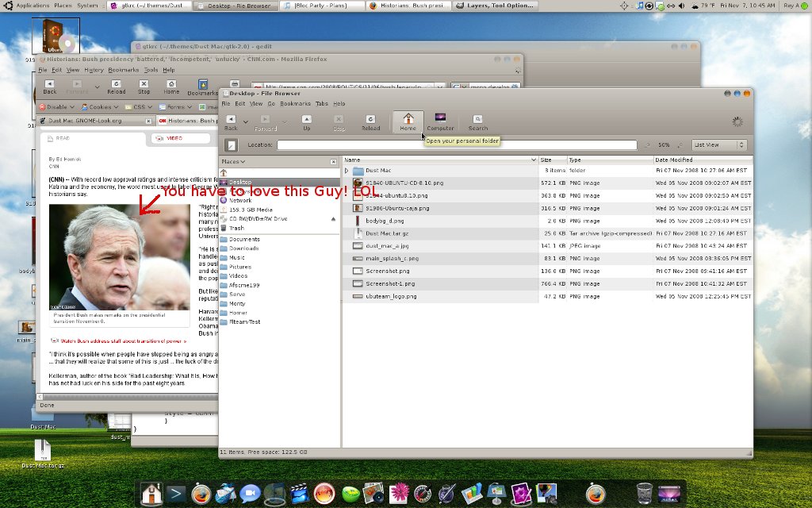Open the Disable dropdown in Firefox developer toolbar
The width and height of the screenshot is (812, 508).
click(x=57, y=107)
